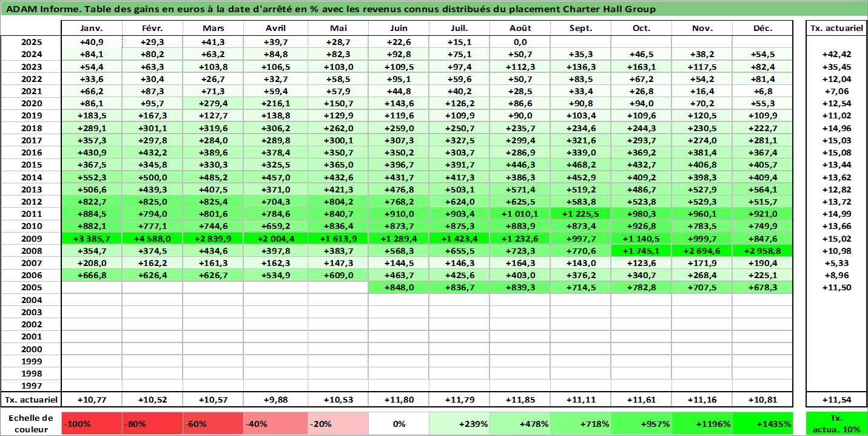Click the 'Mars' column header
868x436 pixels.
214,29
